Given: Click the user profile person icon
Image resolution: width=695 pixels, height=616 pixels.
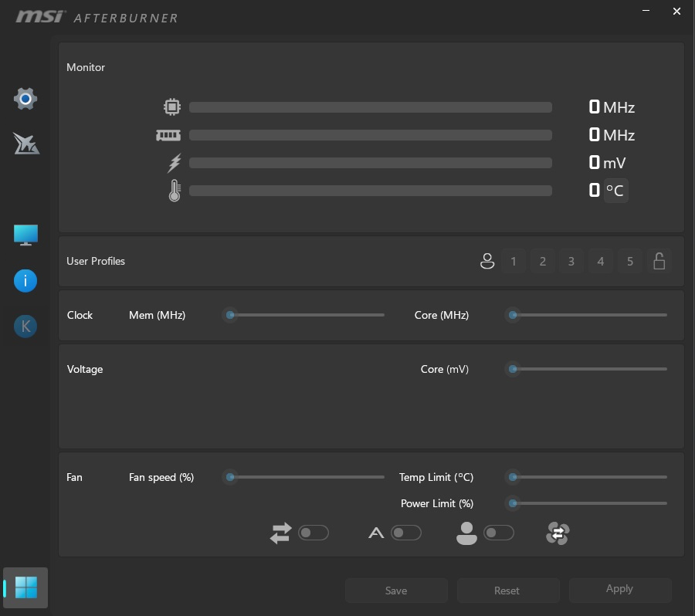Looking at the screenshot, I should [x=486, y=262].
